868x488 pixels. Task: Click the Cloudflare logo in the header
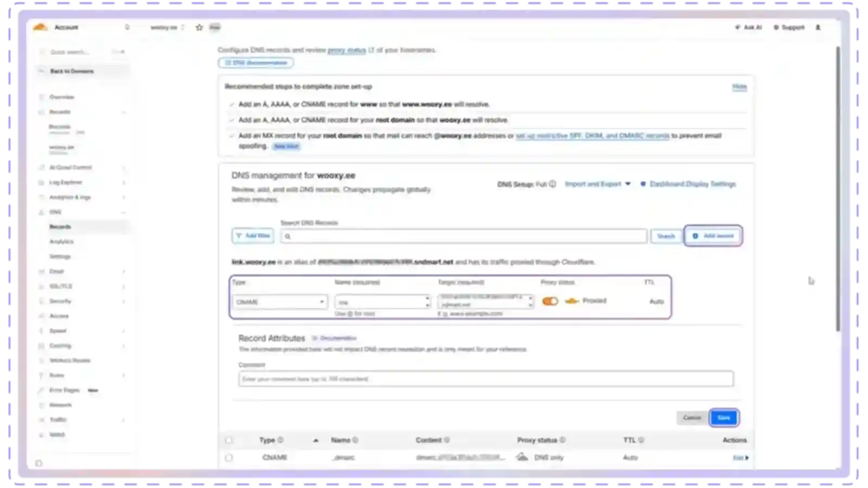tap(41, 27)
